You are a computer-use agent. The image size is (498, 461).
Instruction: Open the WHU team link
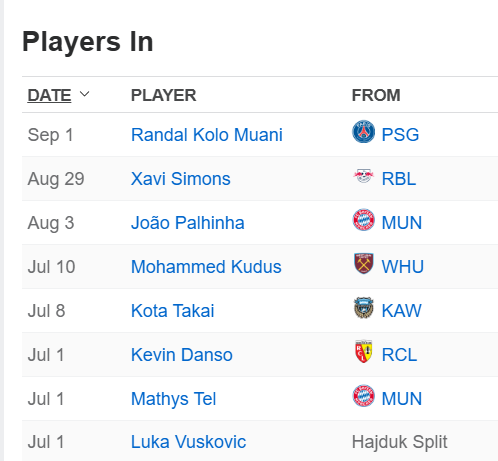(x=403, y=267)
